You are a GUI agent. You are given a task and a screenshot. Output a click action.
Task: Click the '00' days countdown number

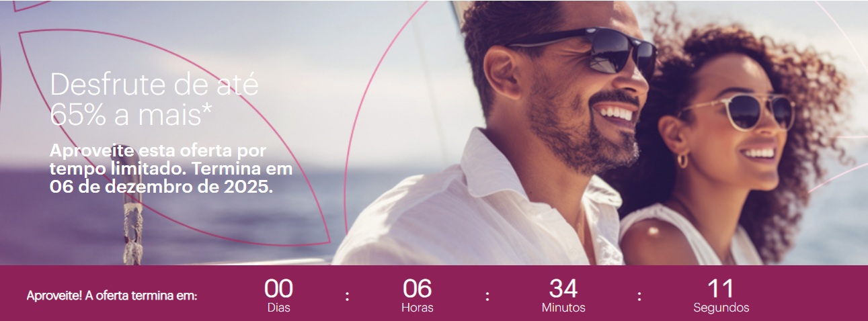tap(278, 289)
